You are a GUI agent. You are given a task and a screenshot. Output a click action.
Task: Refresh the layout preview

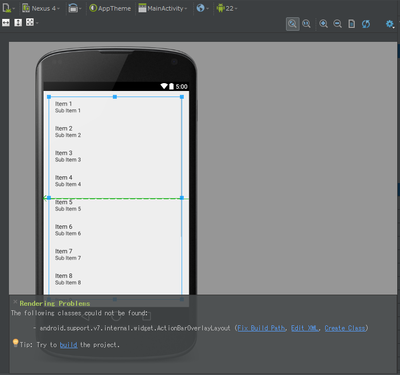coord(366,24)
